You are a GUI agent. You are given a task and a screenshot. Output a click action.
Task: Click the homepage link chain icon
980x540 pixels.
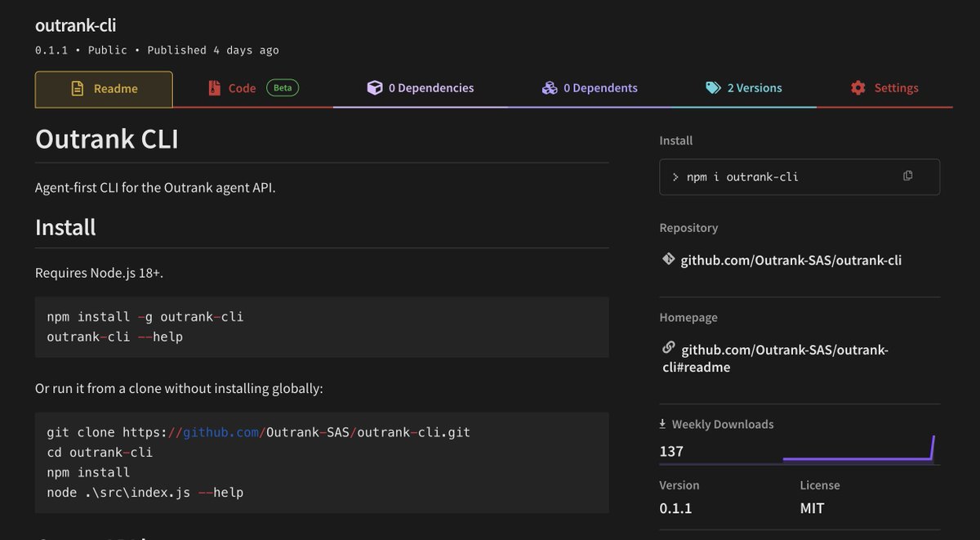pos(669,348)
